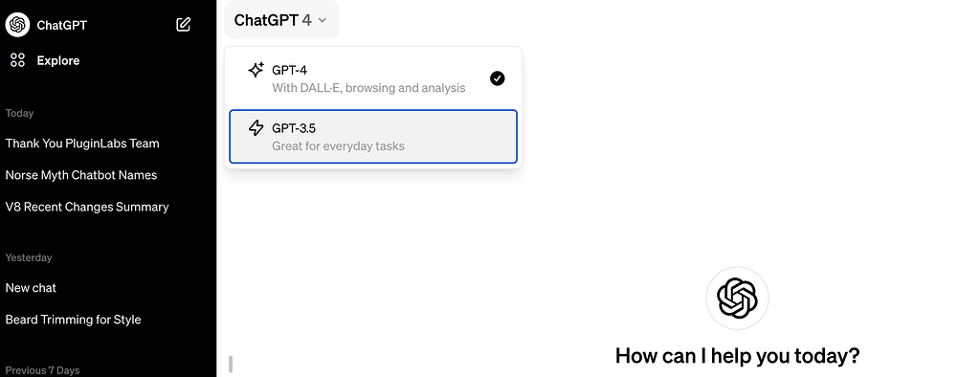Image resolution: width=980 pixels, height=377 pixels.
Task: Click the ChatGPT logo in sidebar
Action: click(17, 25)
